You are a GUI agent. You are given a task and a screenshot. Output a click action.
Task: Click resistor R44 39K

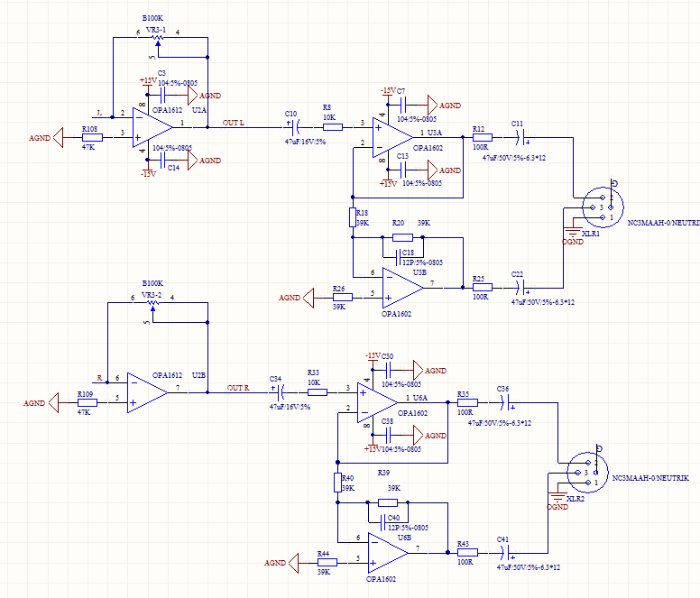point(327,562)
